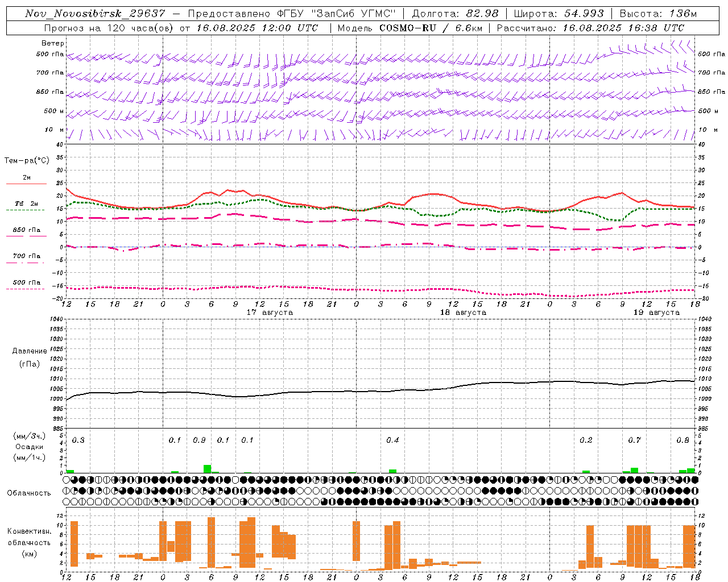Click the green precipitation bar under 0.4
This screenshot has width=728, height=582.
pos(392,471)
